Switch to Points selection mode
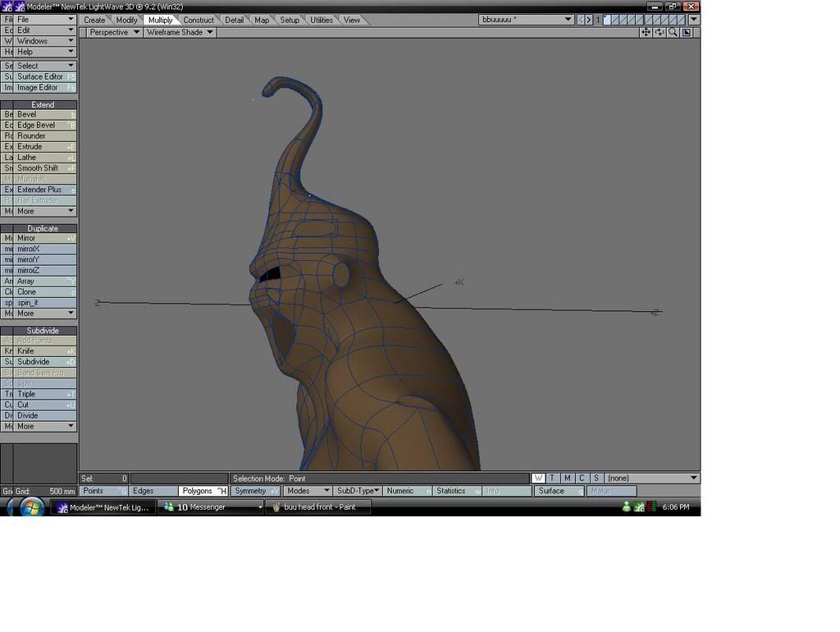The width and height of the screenshot is (840, 632). pos(104,491)
